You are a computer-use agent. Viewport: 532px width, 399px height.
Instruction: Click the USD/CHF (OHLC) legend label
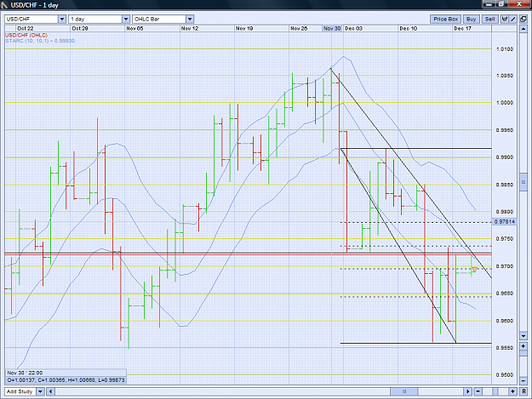coord(26,35)
